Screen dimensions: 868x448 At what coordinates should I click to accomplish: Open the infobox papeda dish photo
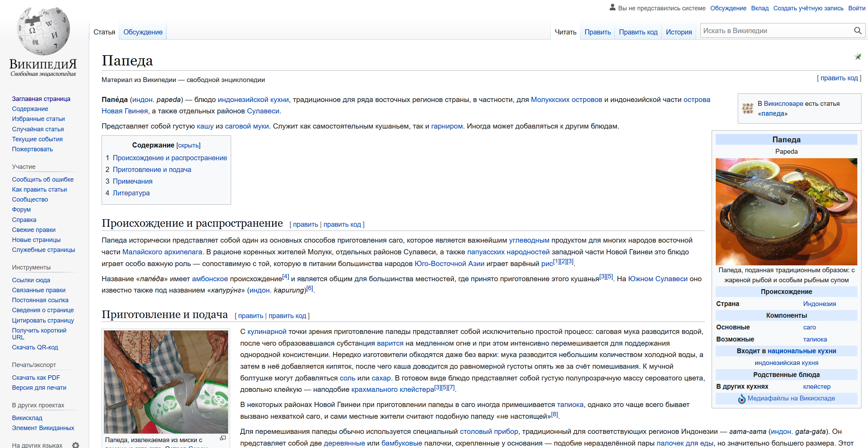click(x=786, y=212)
